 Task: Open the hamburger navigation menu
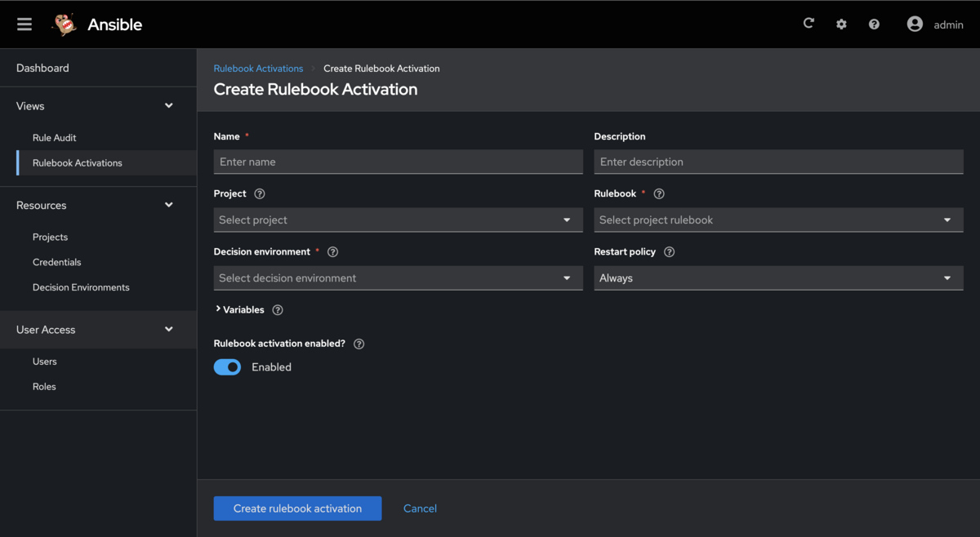coord(24,24)
